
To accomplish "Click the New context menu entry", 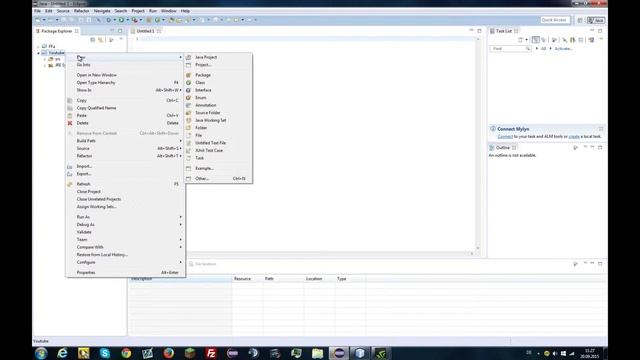I will 125,57.
